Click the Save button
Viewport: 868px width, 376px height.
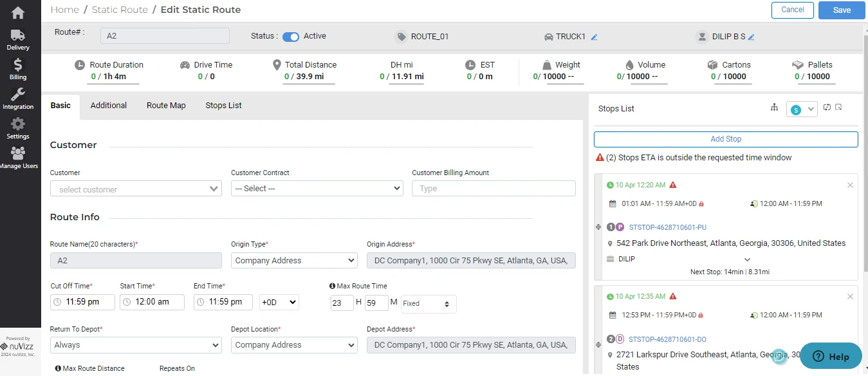(x=842, y=10)
